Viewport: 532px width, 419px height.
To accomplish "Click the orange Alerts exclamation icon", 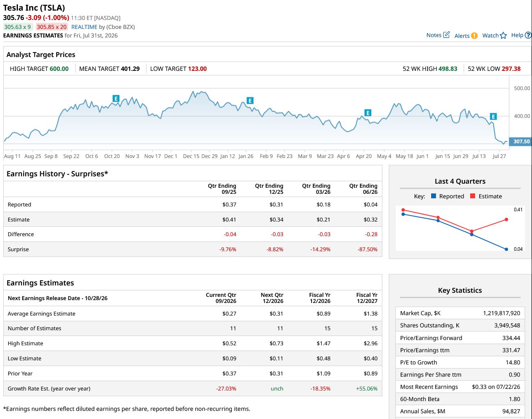I will 474,36.
